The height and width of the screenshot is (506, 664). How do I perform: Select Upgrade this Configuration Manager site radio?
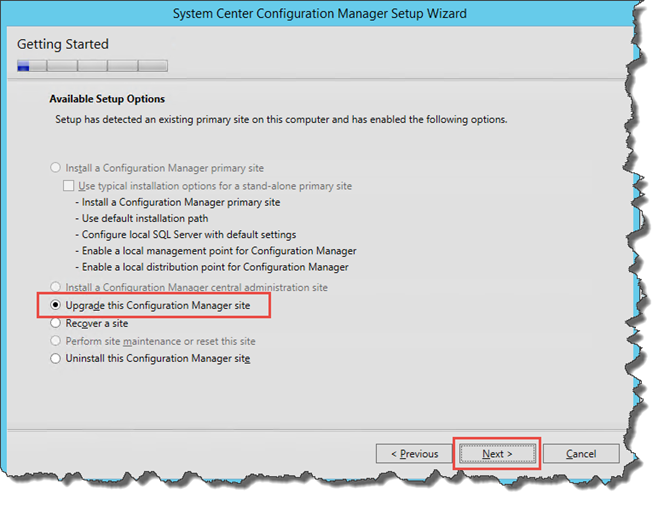55,305
